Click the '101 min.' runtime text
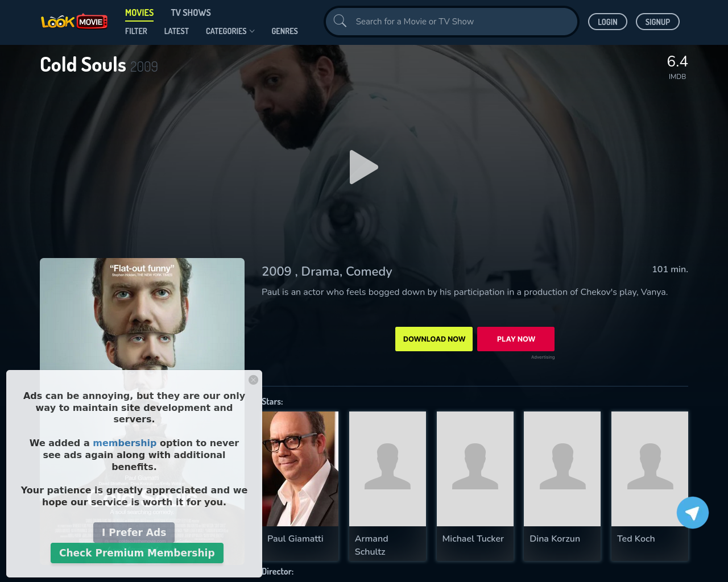Image resolution: width=728 pixels, height=582 pixels. pyautogui.click(x=670, y=269)
